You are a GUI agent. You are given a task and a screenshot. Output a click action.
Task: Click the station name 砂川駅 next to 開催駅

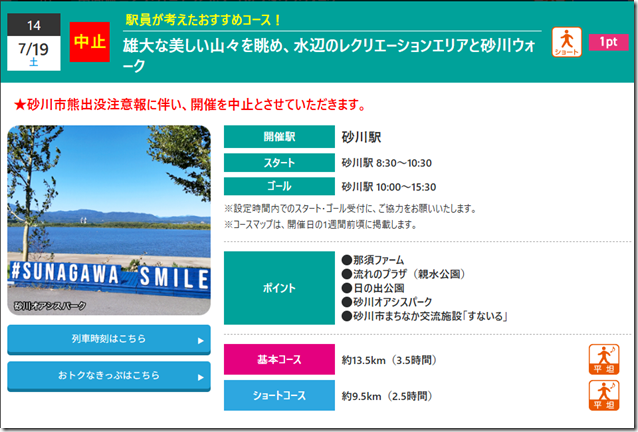[x=361, y=137]
